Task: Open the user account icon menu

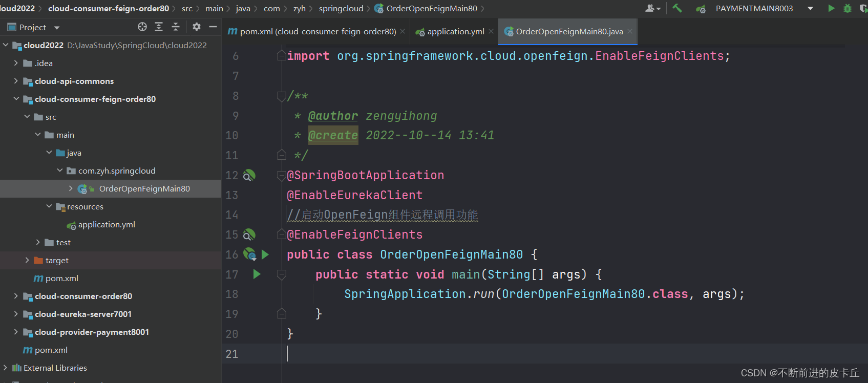Action: (x=652, y=8)
